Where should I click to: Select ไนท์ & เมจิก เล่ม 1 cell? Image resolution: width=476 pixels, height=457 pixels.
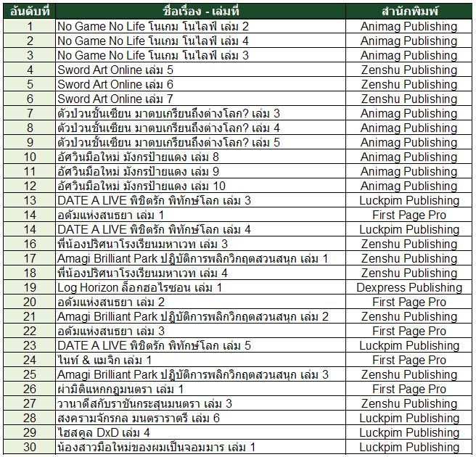[201, 361]
